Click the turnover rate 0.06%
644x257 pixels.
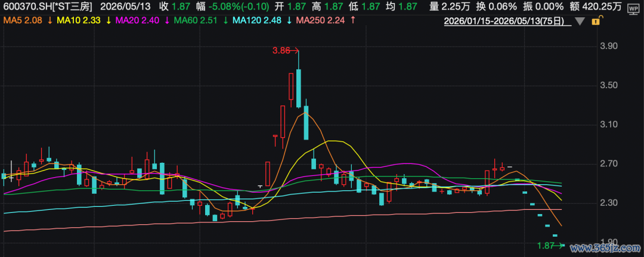click(503, 7)
